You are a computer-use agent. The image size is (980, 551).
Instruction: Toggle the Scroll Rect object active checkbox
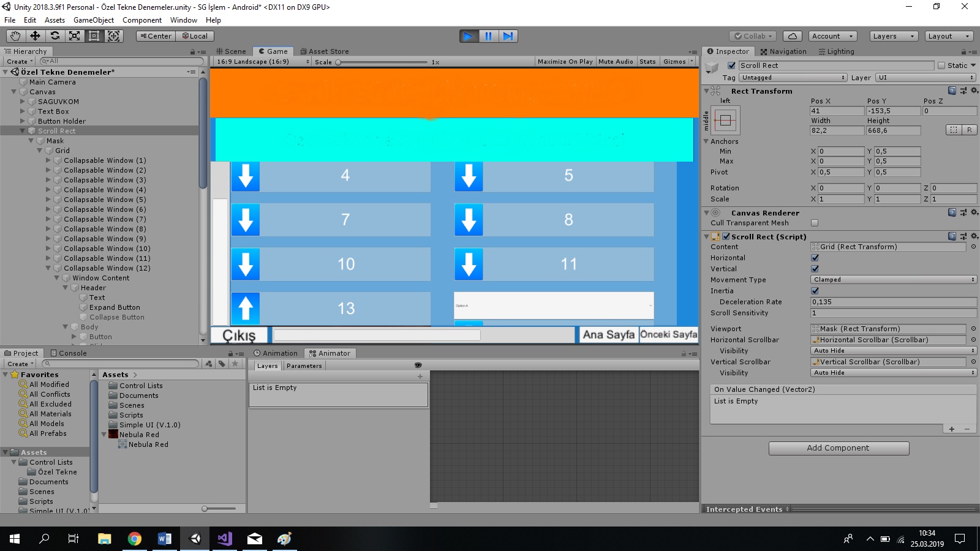(731, 66)
